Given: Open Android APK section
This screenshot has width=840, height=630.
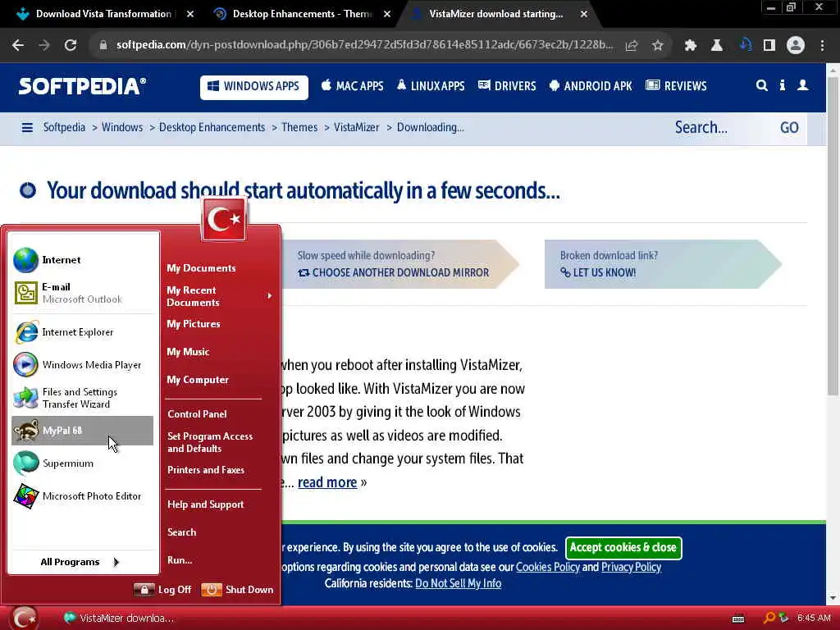Looking at the screenshot, I should pyautogui.click(x=591, y=86).
